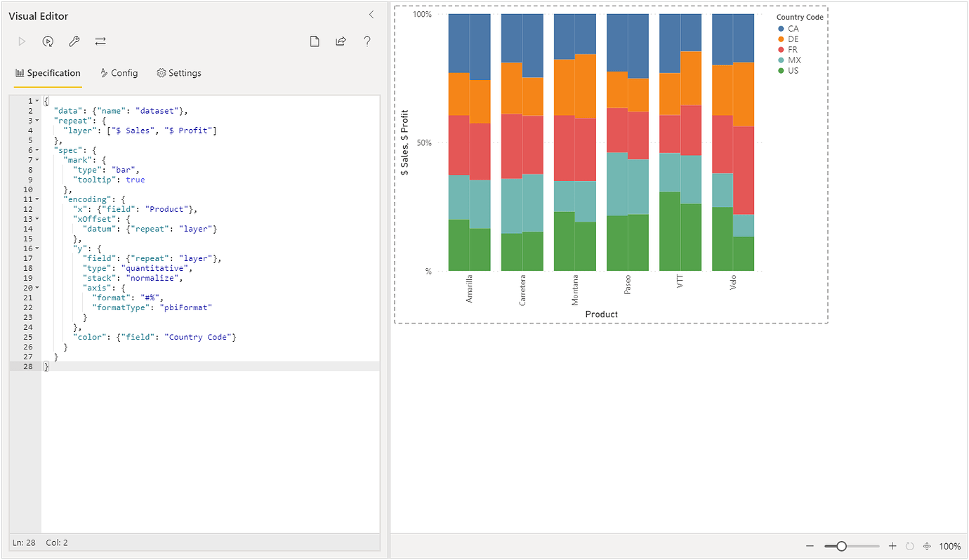
Task: Open the Settings tab
Action: point(179,72)
